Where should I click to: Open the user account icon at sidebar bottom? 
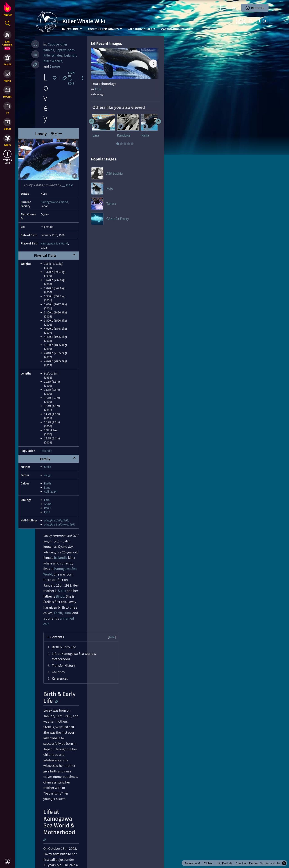click(7, 861)
